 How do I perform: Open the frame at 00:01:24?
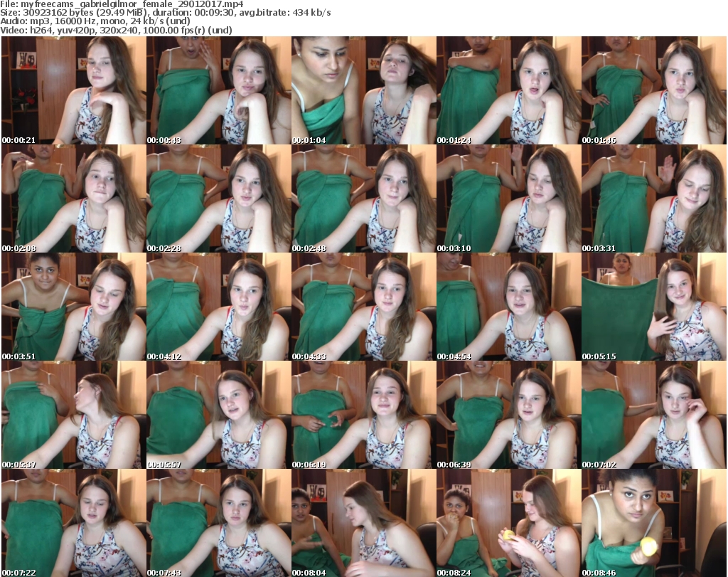[509, 90]
